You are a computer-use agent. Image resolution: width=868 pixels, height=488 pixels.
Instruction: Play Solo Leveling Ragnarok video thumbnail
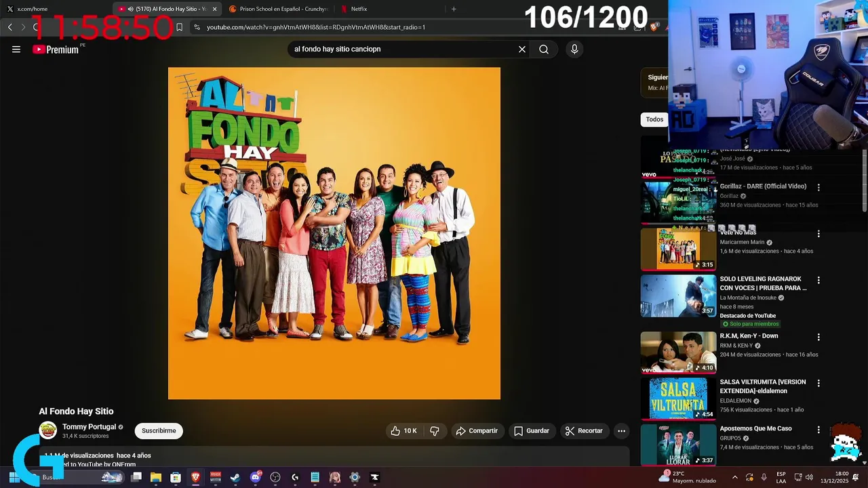678,296
